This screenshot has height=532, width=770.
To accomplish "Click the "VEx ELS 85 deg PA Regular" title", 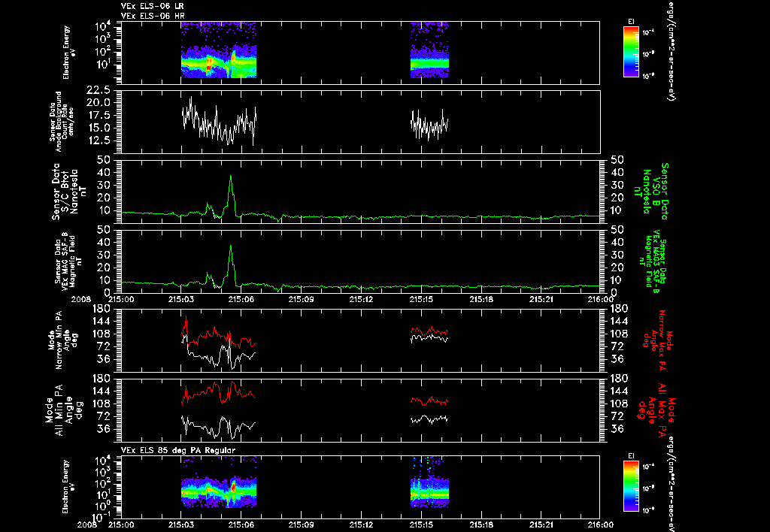I will [x=178, y=450].
